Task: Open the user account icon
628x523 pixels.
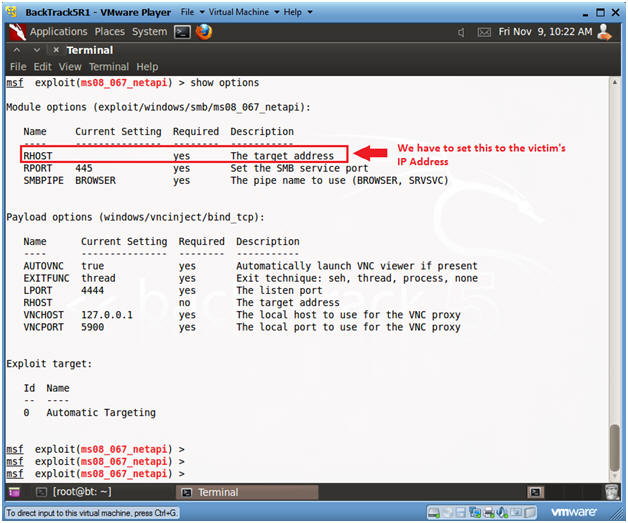Action: tap(604, 32)
